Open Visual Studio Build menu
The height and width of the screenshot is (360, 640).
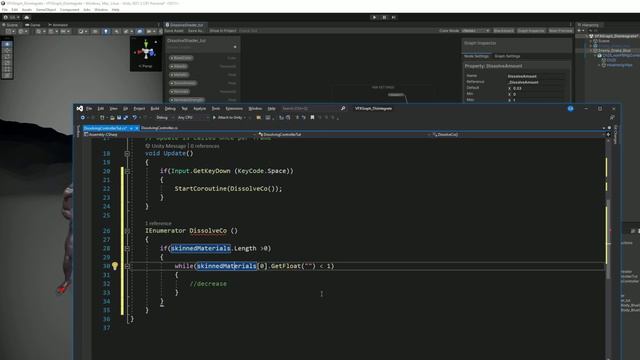pyautogui.click(x=155, y=109)
